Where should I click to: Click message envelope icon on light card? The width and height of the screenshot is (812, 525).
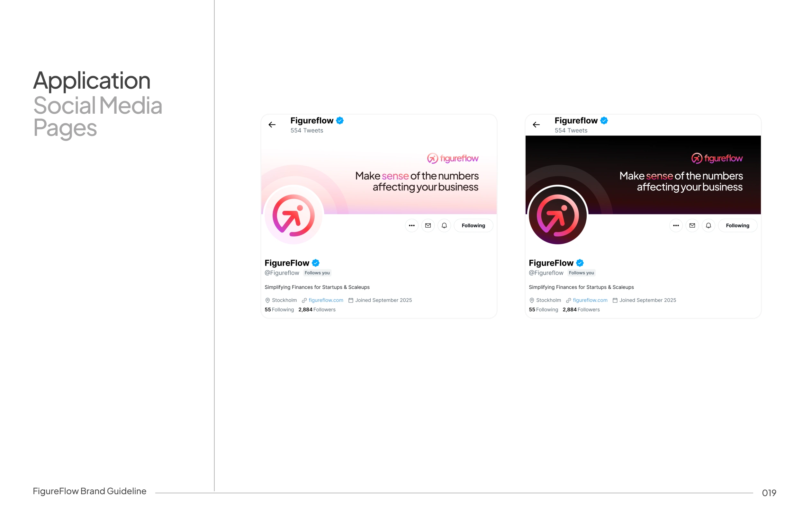[x=428, y=226]
